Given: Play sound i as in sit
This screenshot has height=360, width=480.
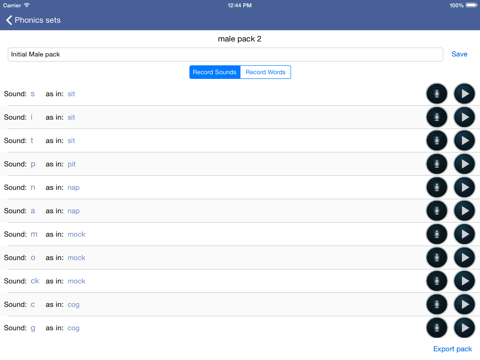Looking at the screenshot, I should point(464,117).
